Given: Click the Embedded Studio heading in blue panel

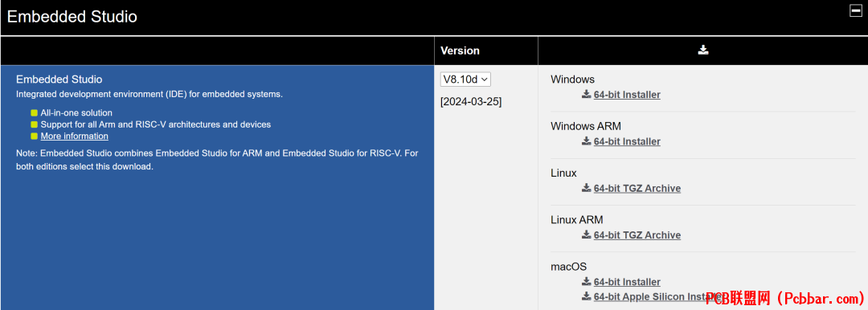Looking at the screenshot, I should point(59,80).
